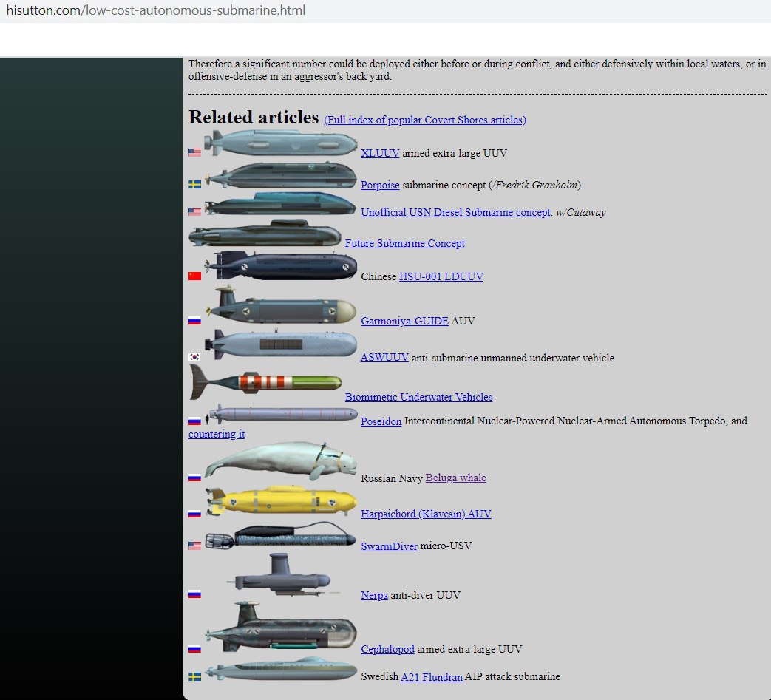Open the Poseidon article link
The image size is (771, 700).
click(381, 421)
